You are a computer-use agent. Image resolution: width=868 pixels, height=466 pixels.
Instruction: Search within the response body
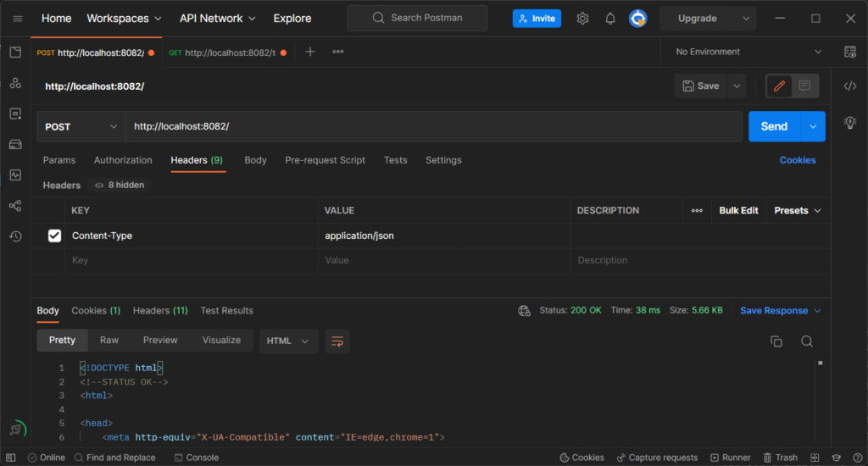pos(807,341)
